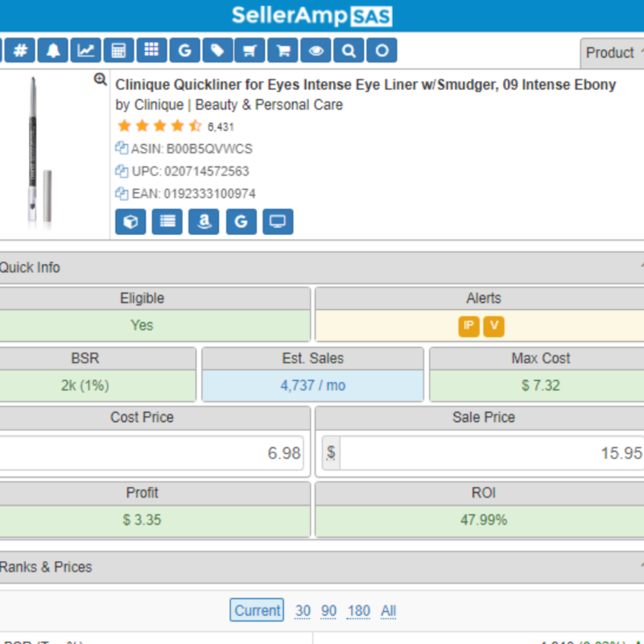Click the Max Cost $ 7.32 value

click(x=540, y=386)
